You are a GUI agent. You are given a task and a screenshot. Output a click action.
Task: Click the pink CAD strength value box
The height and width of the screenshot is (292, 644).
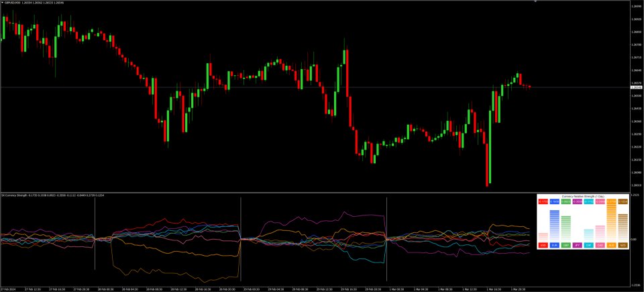click(600, 201)
